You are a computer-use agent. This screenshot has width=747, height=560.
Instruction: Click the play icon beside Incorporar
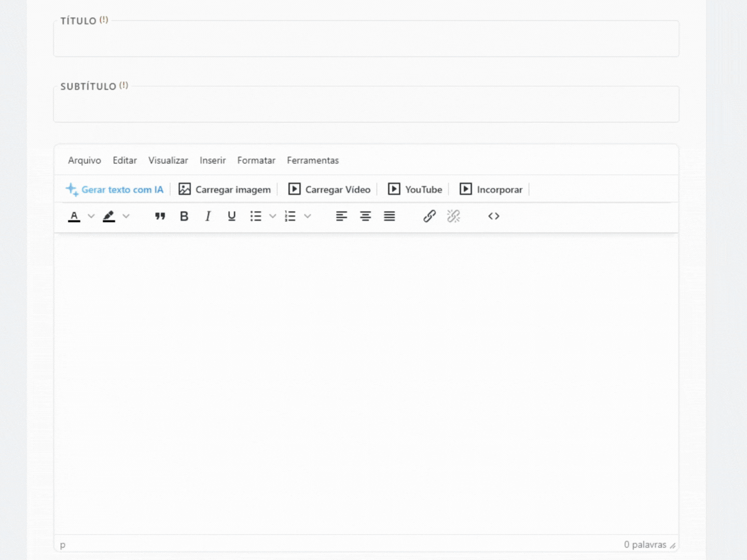(466, 189)
